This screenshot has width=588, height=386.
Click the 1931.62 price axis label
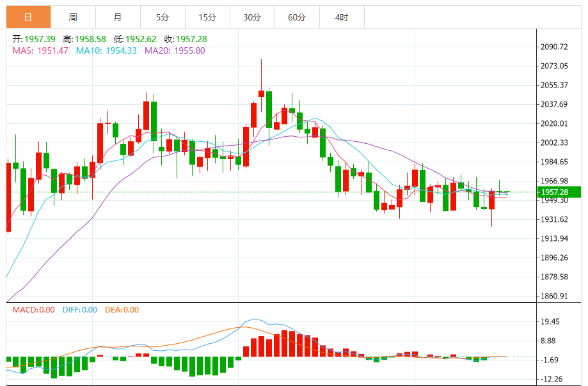554,219
